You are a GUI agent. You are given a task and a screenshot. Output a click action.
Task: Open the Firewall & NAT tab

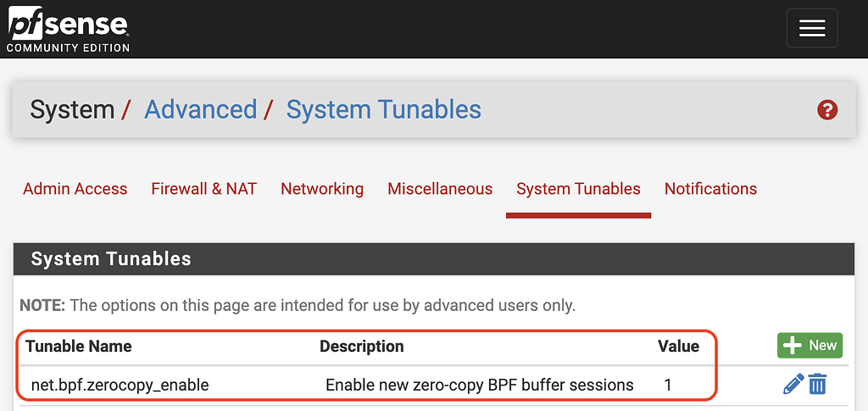point(203,189)
